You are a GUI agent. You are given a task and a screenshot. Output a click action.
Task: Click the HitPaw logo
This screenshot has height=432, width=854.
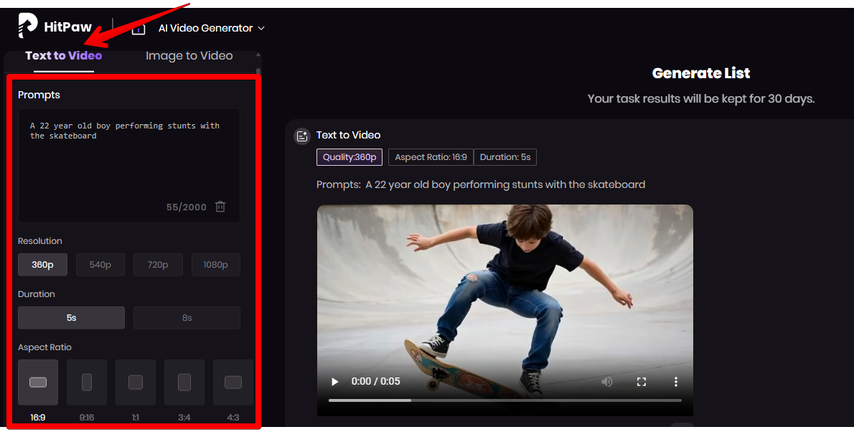click(x=54, y=26)
